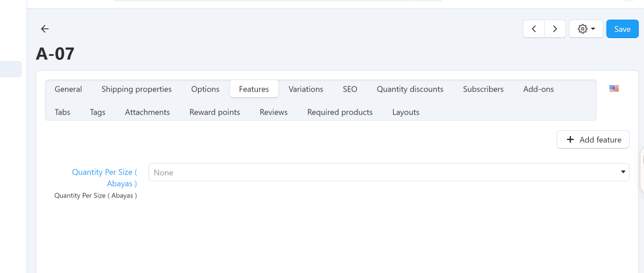Open the Subscribers tab
The height and width of the screenshot is (273, 644).
(483, 89)
